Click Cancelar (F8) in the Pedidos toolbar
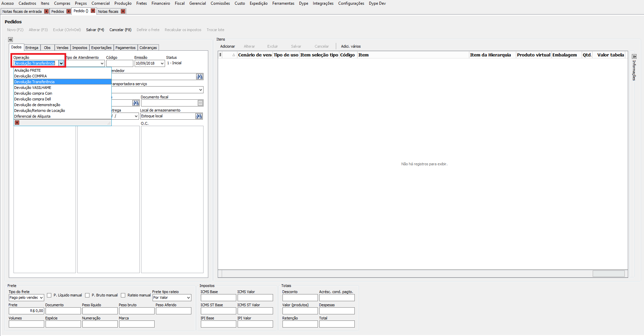644x336 pixels. [x=120, y=30]
